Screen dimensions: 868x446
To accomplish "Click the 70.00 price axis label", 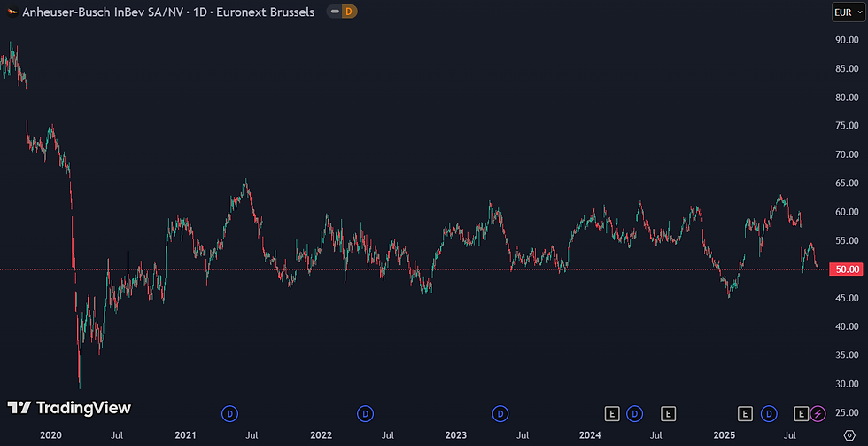I will pos(847,154).
